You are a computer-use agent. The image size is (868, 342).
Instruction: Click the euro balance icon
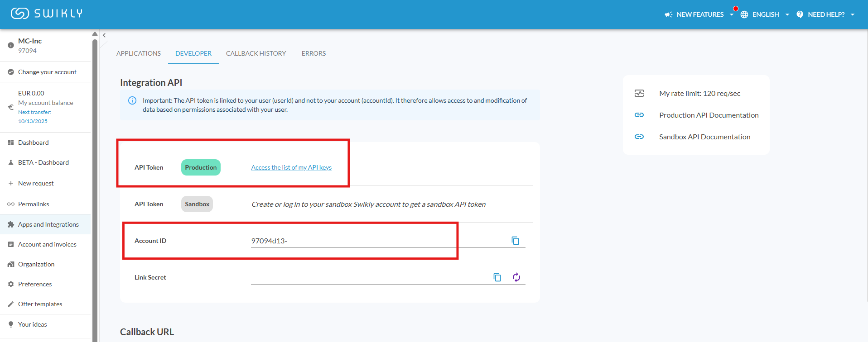tap(11, 107)
